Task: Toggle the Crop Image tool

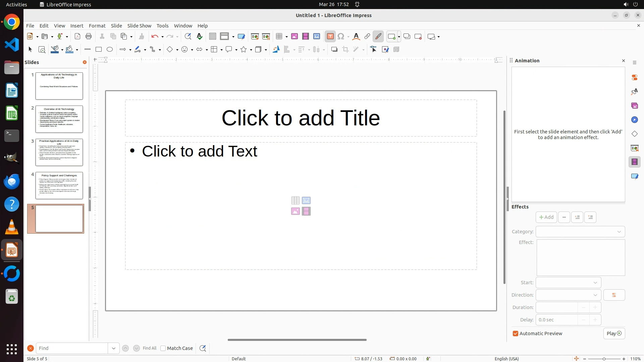Action: click(x=345, y=50)
